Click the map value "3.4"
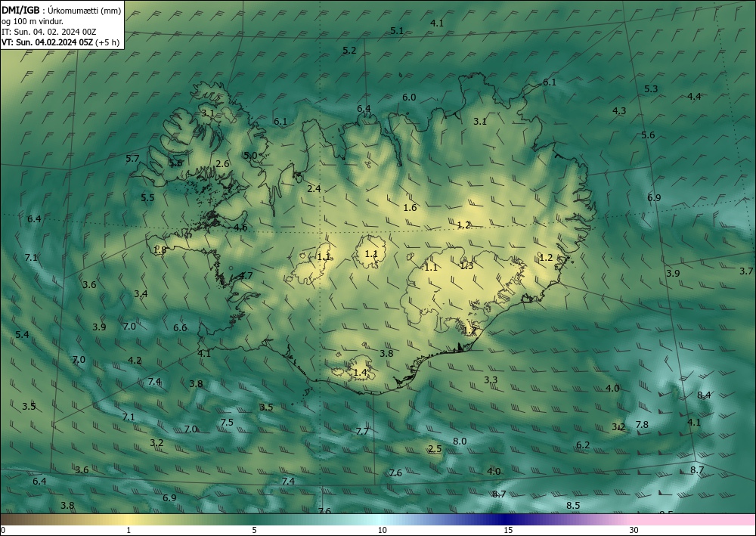The height and width of the screenshot is (536, 756). tap(141, 293)
